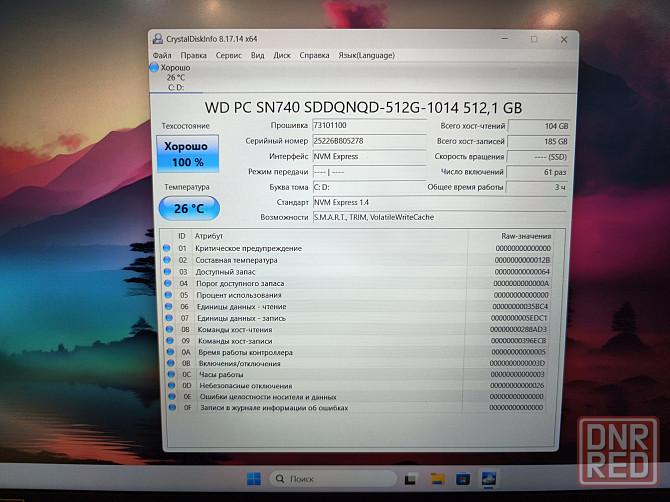Click the taskbar Поиск search box
The image size is (670, 502).
[333, 479]
